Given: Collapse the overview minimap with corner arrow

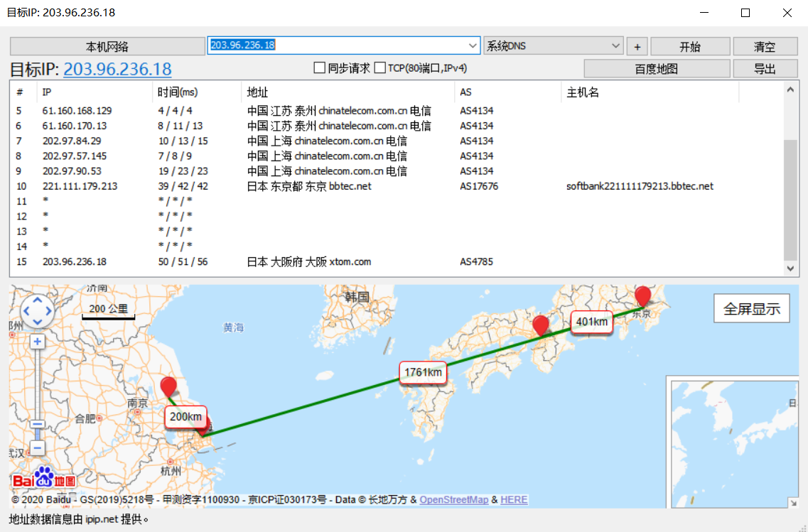Looking at the screenshot, I should pos(793,503).
